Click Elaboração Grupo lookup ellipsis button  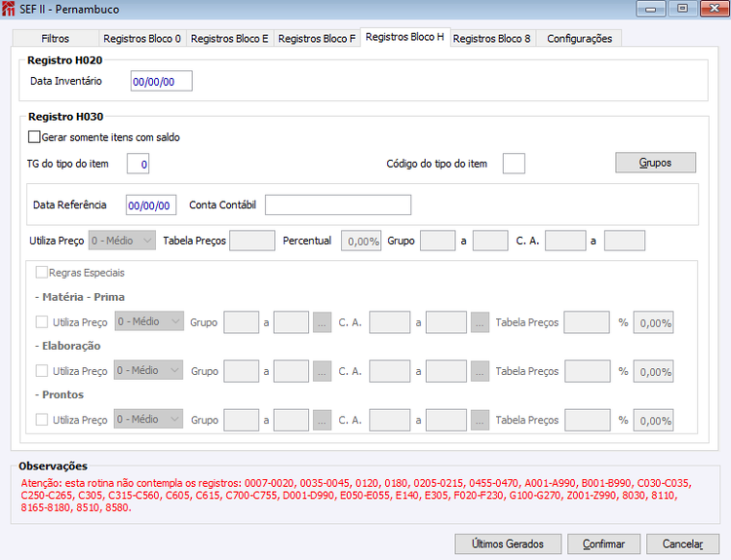coord(322,371)
